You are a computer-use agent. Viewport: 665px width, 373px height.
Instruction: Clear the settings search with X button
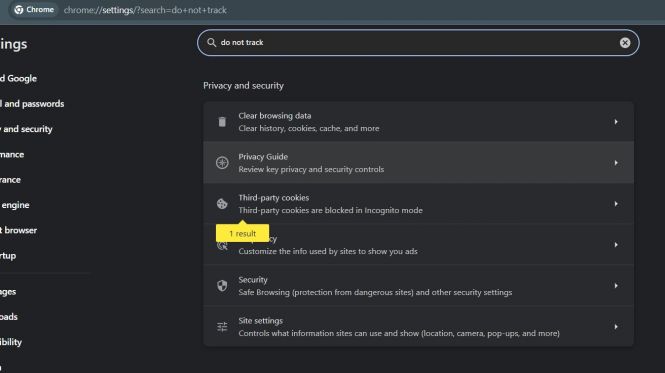[625, 42]
